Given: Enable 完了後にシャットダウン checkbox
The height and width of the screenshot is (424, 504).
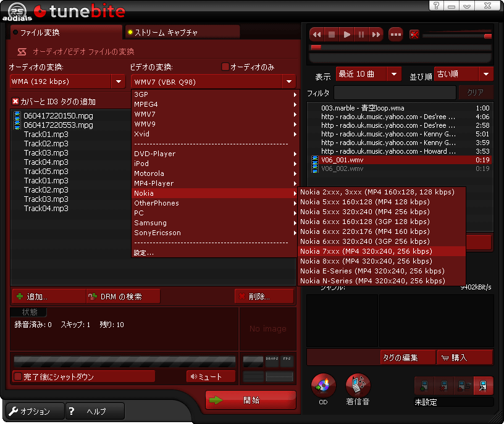Looking at the screenshot, I should (x=18, y=376).
